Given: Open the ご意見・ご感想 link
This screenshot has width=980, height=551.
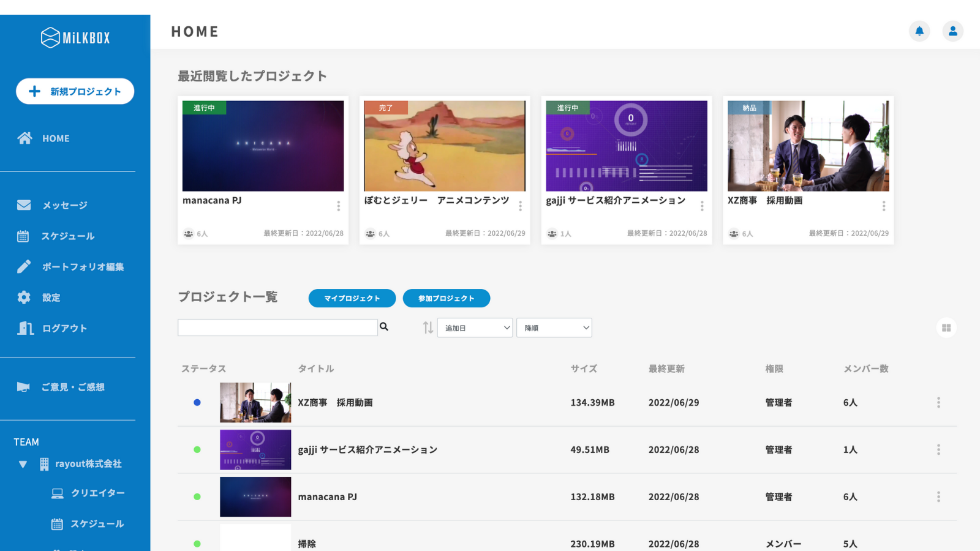Looking at the screenshot, I should tap(72, 388).
